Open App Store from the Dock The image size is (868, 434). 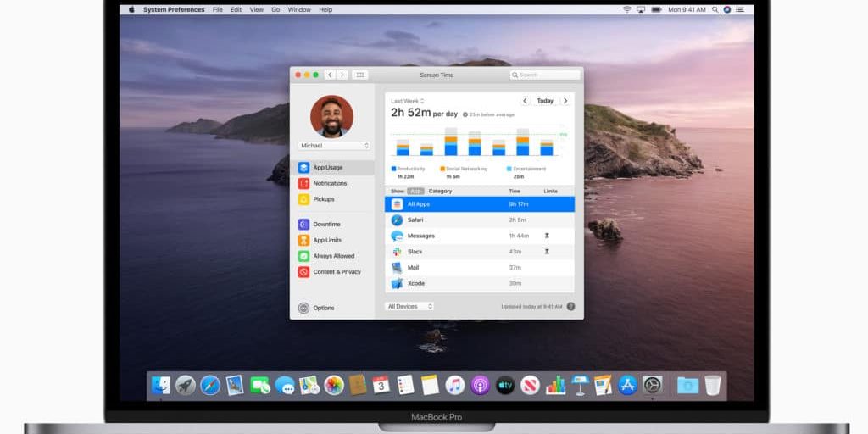point(628,386)
